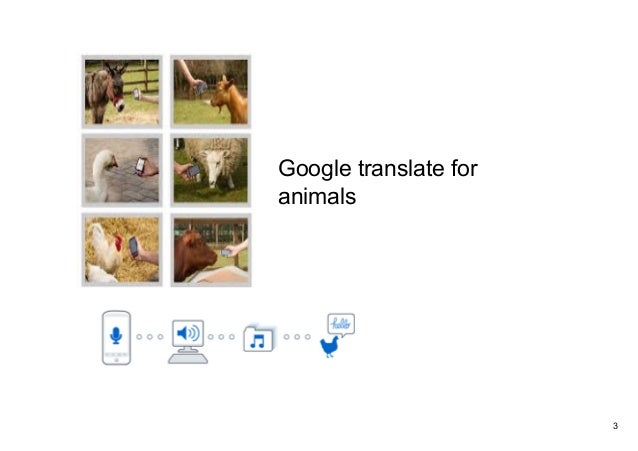Select the sheep photo thumbnail

tap(211, 170)
